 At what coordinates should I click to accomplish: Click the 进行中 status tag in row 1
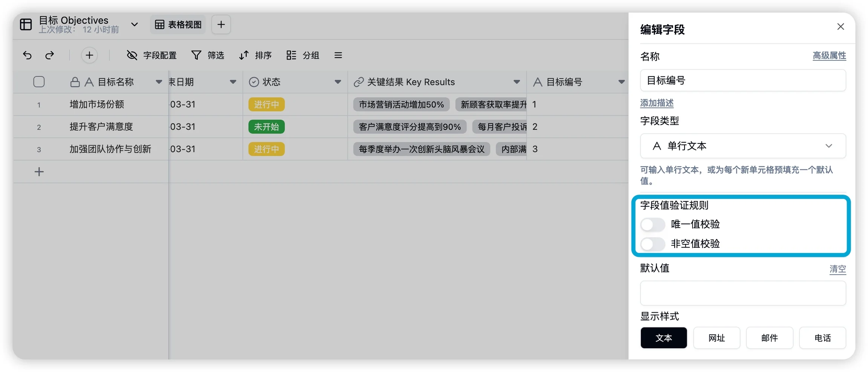click(266, 104)
